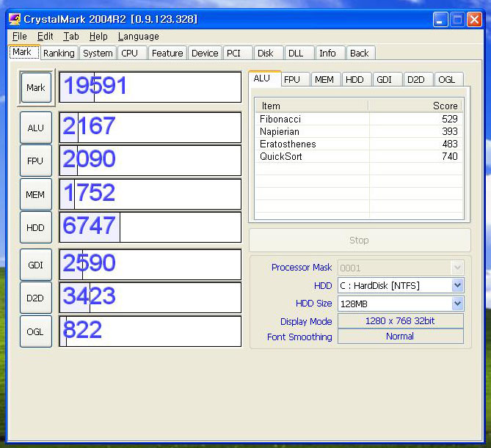This screenshot has height=448, width=491.
Task: Click the total Mark score 19591 bar
Action: coord(150,87)
